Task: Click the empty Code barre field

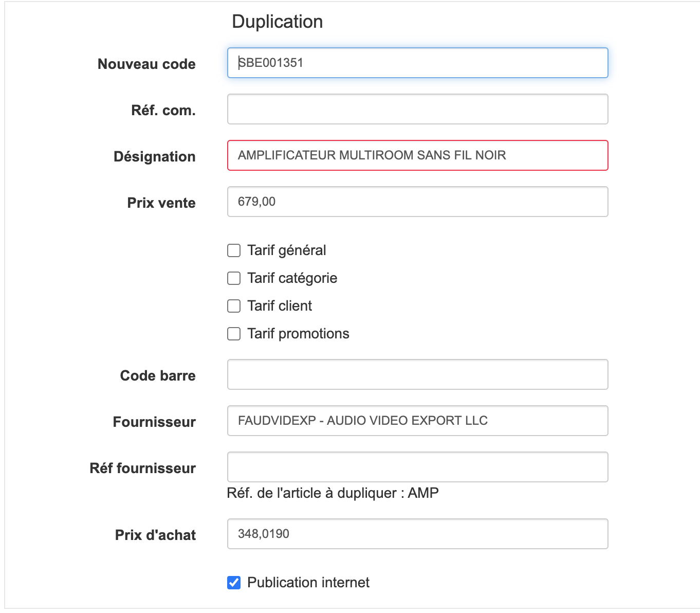Action: point(417,374)
